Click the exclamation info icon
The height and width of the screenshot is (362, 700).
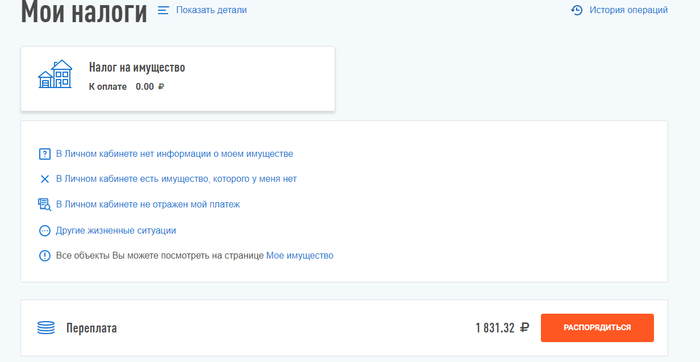click(x=45, y=256)
